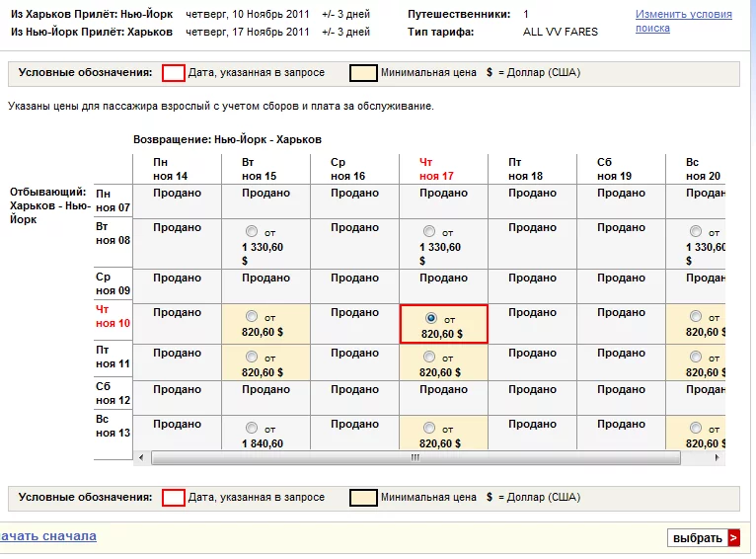This screenshot has width=756, height=559.
Task: Click the yellow minimum-price swatch in bottom legend
Action: coord(362,497)
